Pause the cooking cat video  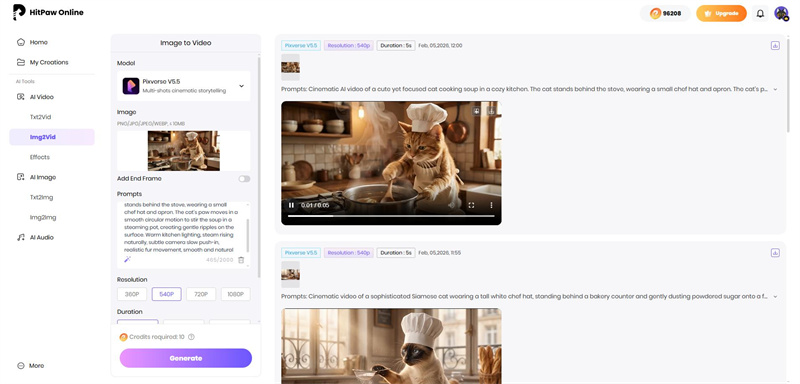pyautogui.click(x=291, y=205)
